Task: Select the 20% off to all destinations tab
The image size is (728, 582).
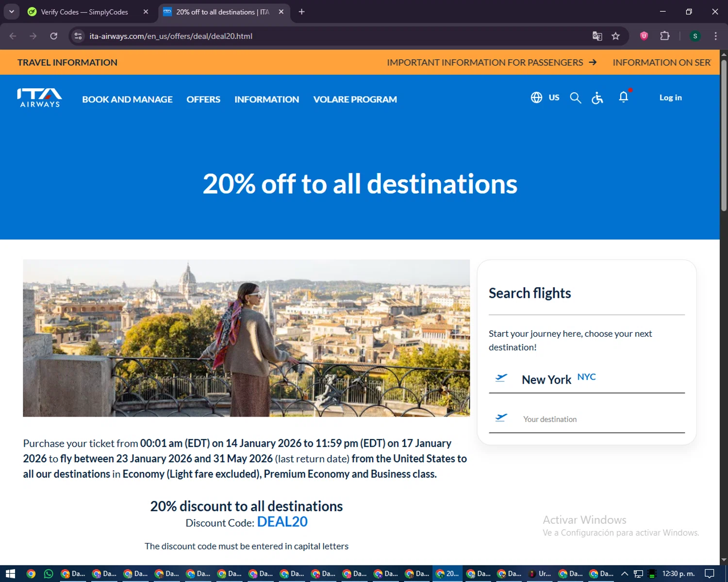Action: (x=222, y=12)
